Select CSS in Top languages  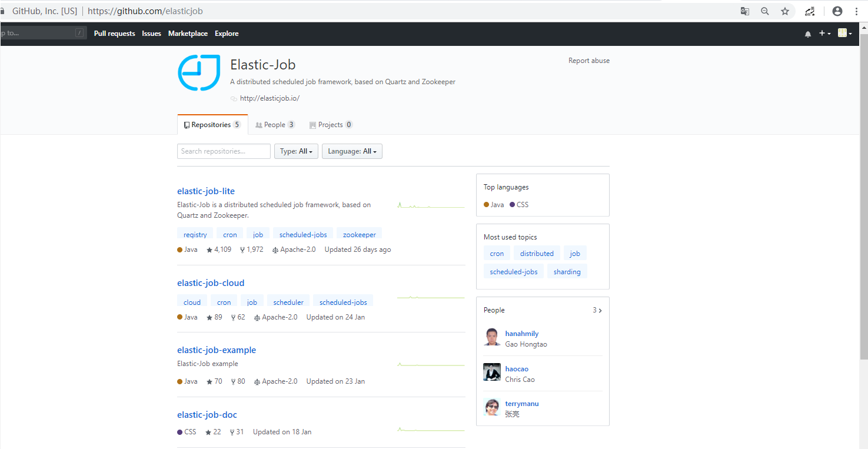point(519,205)
